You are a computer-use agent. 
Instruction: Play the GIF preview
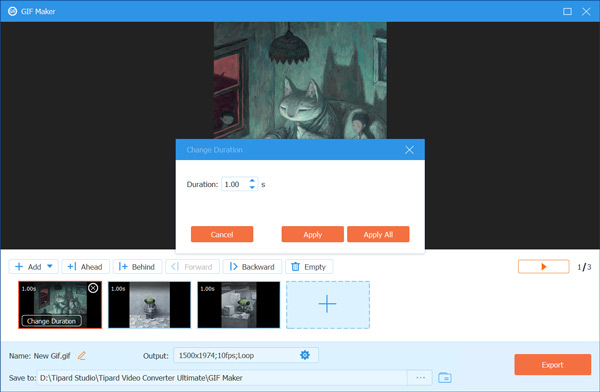[543, 266]
